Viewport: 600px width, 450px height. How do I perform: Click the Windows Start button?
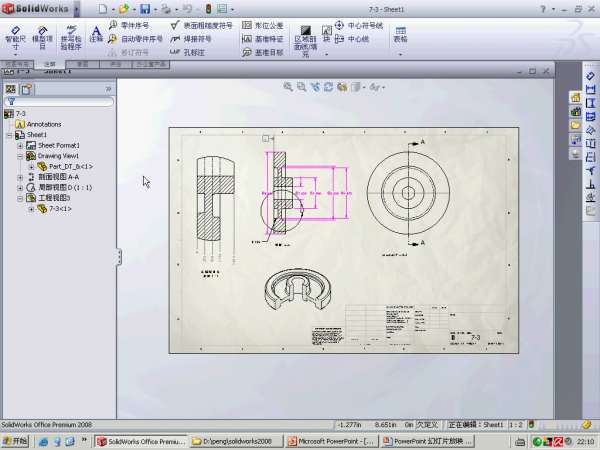[15, 441]
